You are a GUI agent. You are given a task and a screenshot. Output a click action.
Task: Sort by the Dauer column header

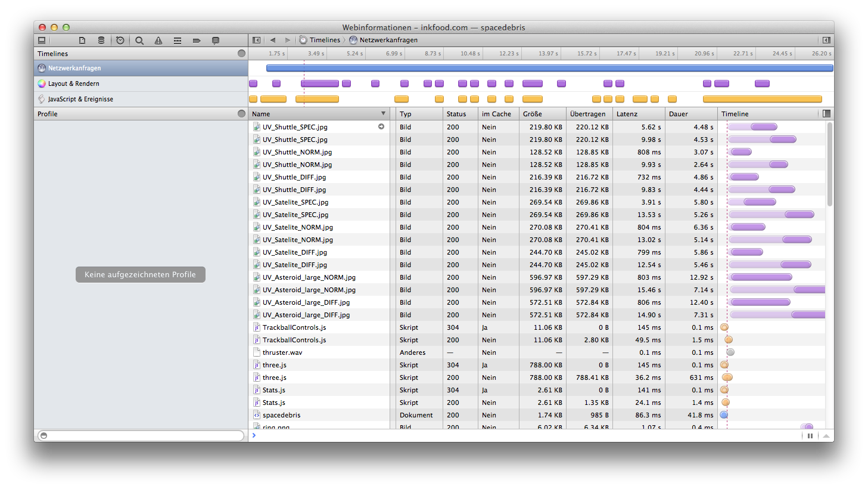[x=690, y=114]
